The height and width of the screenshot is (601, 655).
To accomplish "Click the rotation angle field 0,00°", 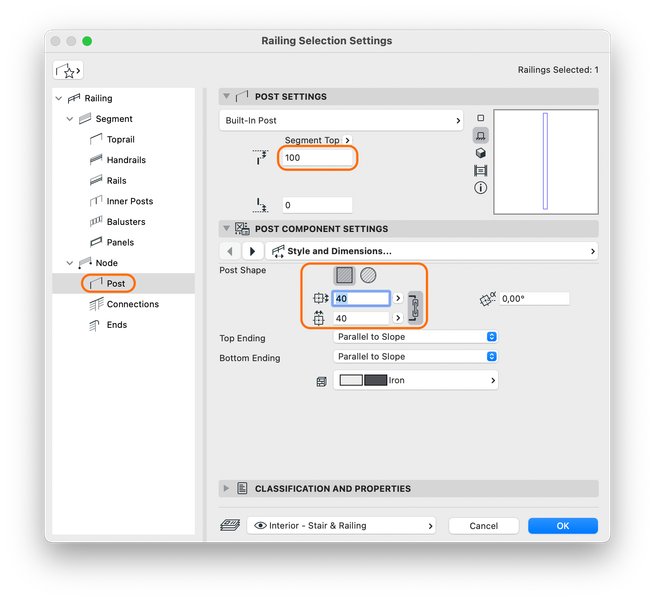I will click(x=534, y=299).
